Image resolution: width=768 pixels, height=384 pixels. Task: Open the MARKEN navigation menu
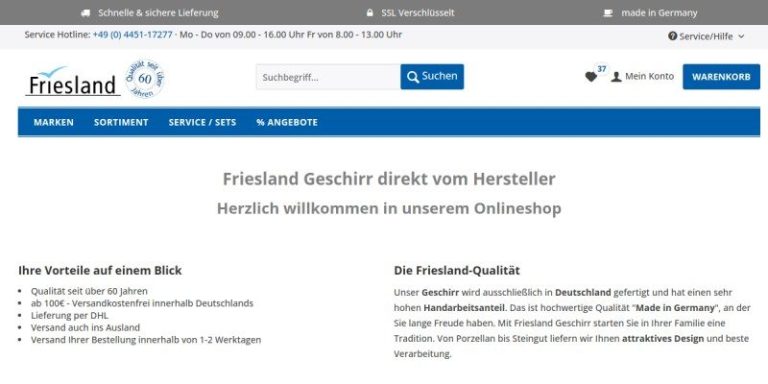[x=53, y=122]
